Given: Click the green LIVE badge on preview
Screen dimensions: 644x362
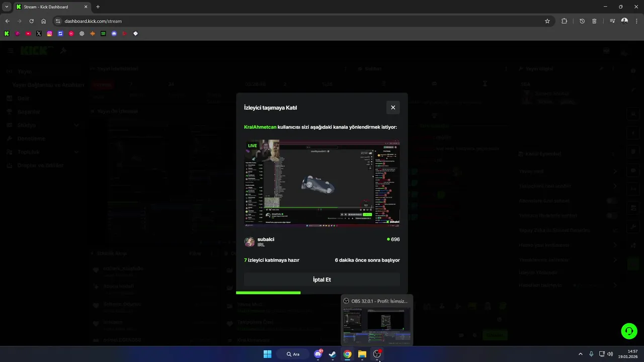Looking at the screenshot, I should pos(253,146).
